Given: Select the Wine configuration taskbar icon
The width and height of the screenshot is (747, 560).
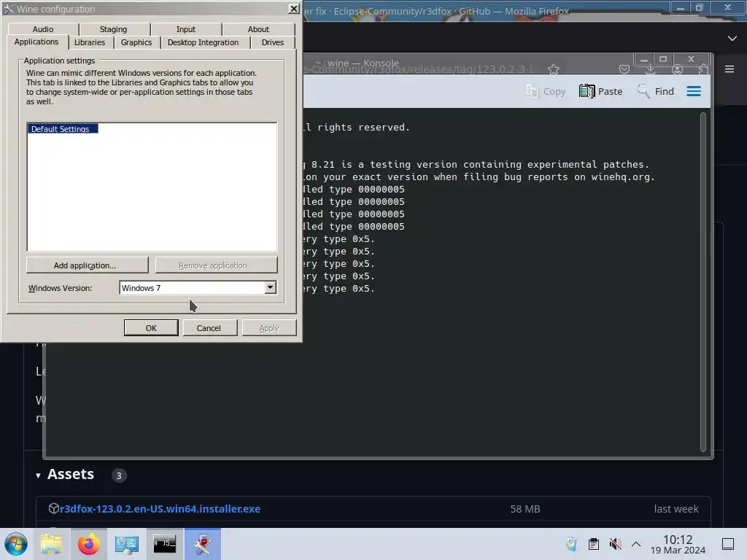Looking at the screenshot, I should coord(203,544).
